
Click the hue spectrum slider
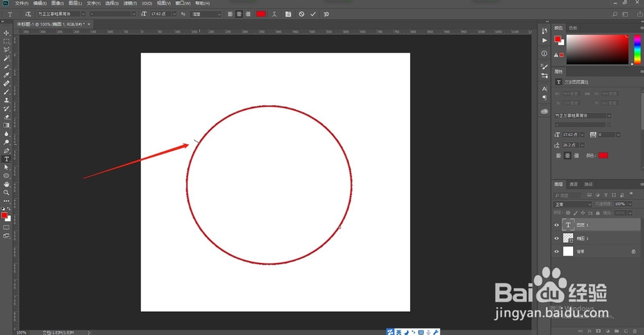coord(637,50)
